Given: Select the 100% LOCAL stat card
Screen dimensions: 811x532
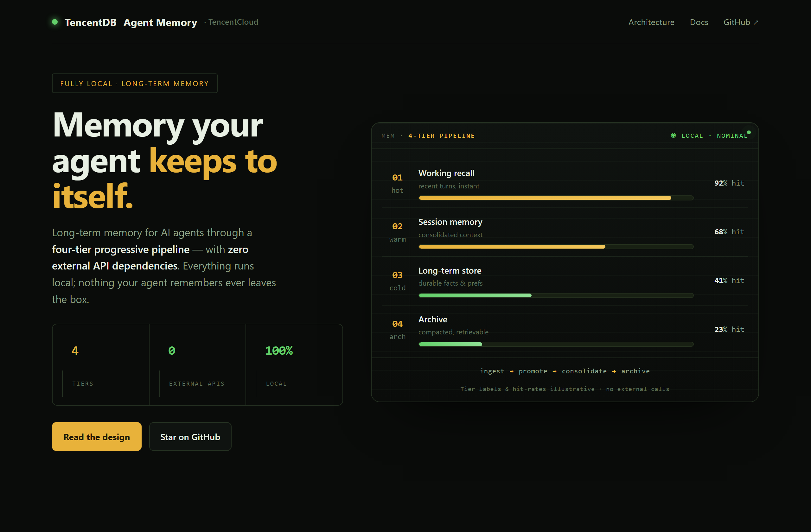Looking at the screenshot, I should [294, 364].
